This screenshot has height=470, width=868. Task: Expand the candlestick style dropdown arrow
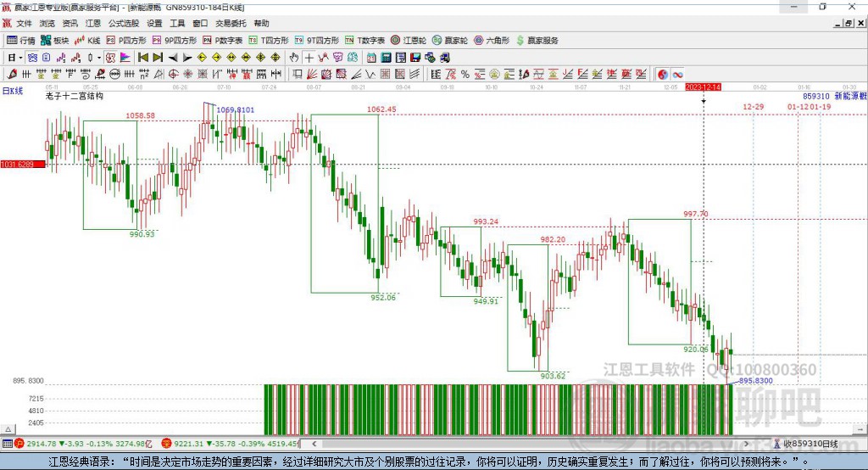coord(99,58)
